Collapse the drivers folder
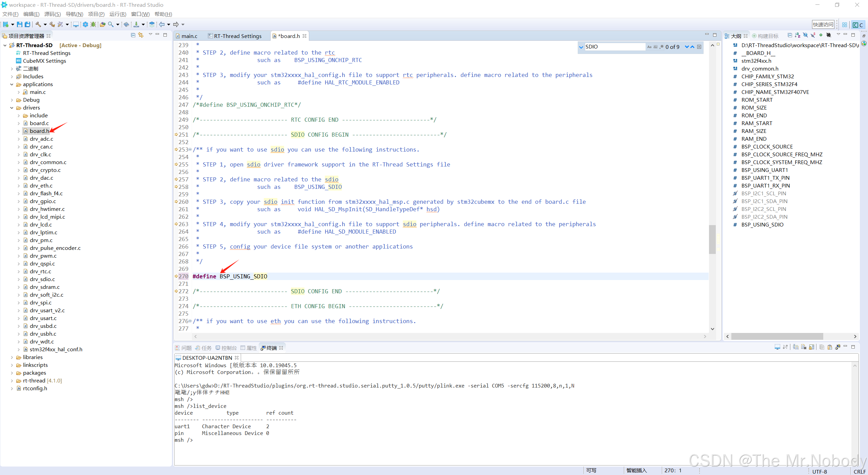This screenshot has height=475, width=868. pyautogui.click(x=12, y=108)
